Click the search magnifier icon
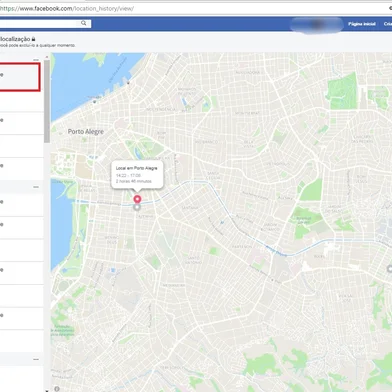This screenshot has height=392, width=392. click(84, 23)
